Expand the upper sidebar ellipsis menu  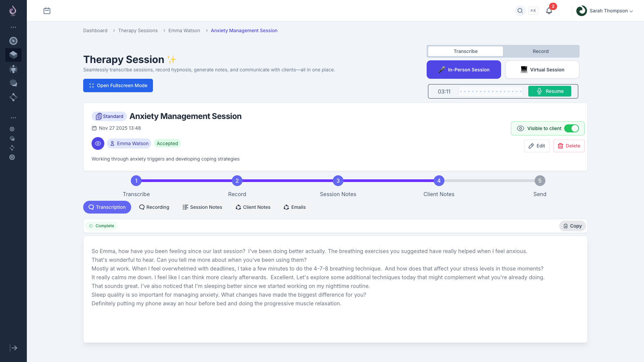pyautogui.click(x=13, y=27)
